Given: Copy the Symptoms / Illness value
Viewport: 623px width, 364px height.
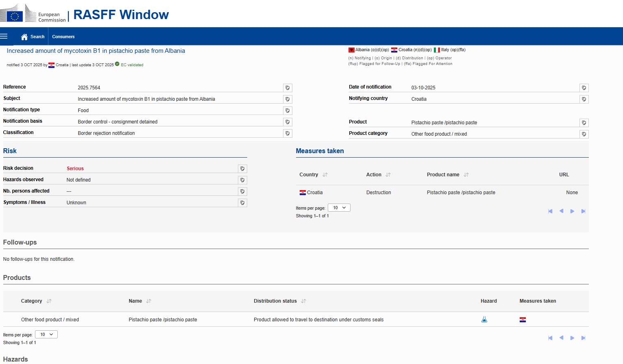Looking at the screenshot, I should point(242,203).
